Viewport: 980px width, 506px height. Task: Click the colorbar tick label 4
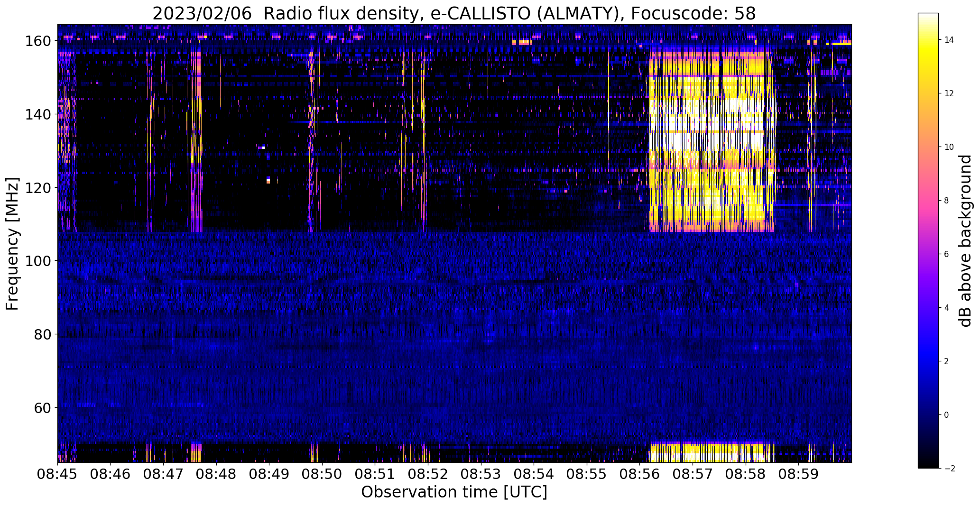coord(946,308)
